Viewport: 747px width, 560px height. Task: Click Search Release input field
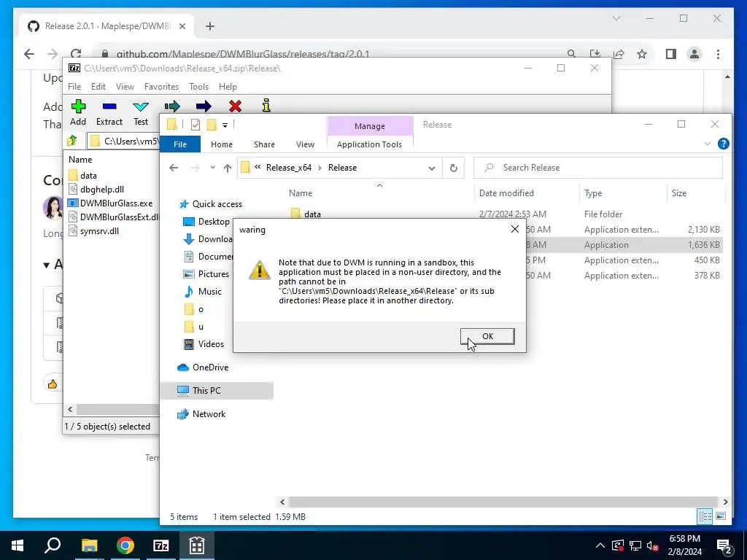coord(598,168)
